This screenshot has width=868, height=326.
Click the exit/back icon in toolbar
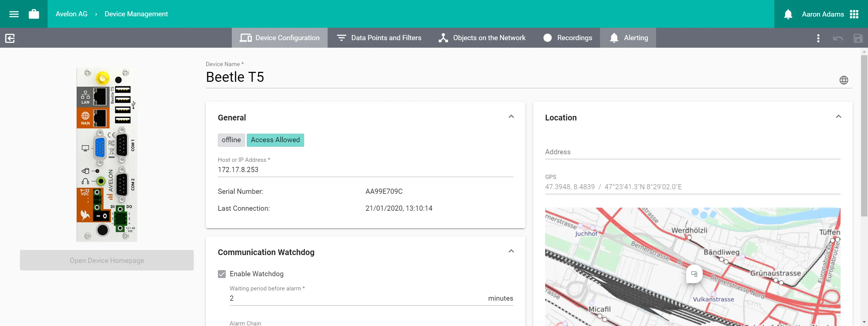coord(10,38)
